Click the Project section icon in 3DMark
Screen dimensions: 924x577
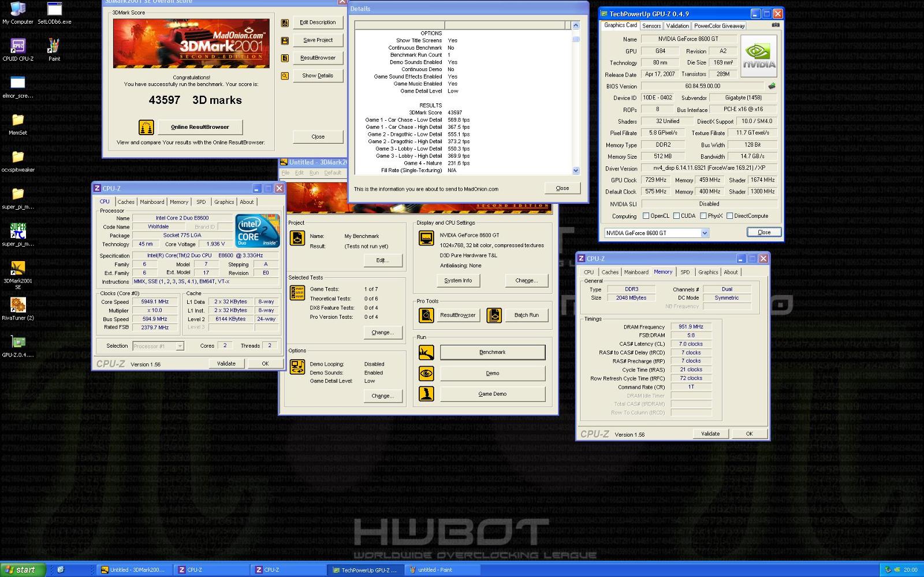297,237
